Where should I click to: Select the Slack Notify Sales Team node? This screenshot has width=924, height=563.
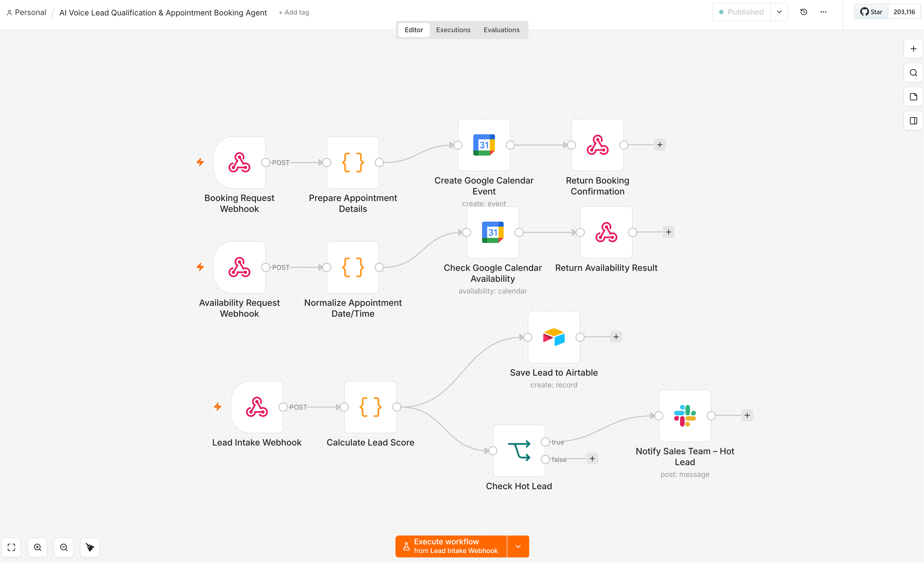tap(685, 416)
